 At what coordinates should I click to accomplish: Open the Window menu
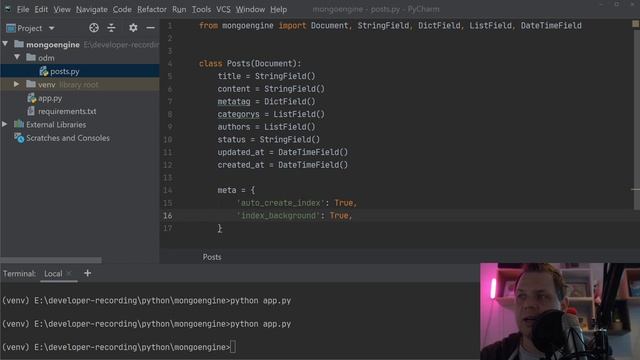click(250, 9)
